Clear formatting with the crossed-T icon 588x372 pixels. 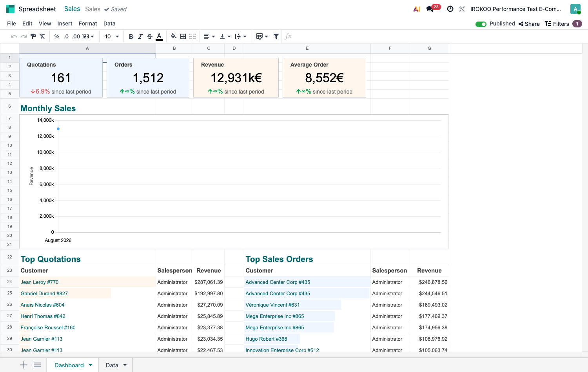pos(42,36)
